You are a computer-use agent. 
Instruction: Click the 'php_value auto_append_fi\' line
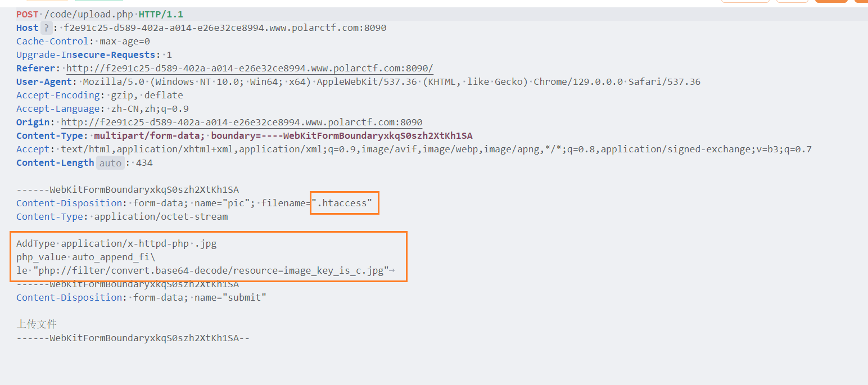[85, 257]
